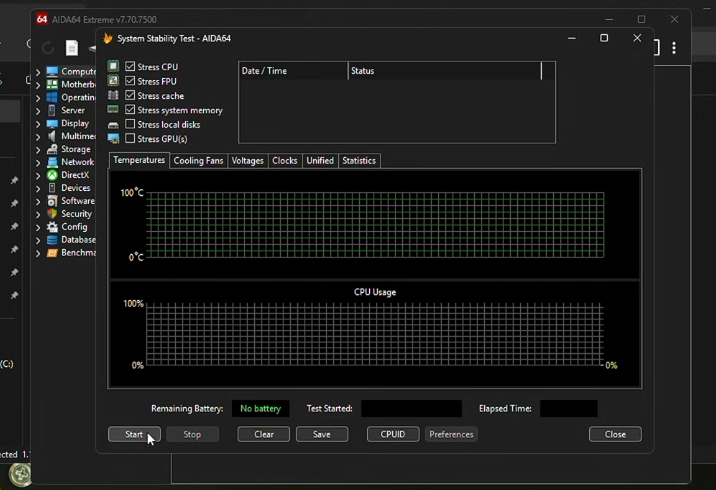Select the Benchmark icon in tree
This screenshot has height=490, width=716.
click(53, 253)
